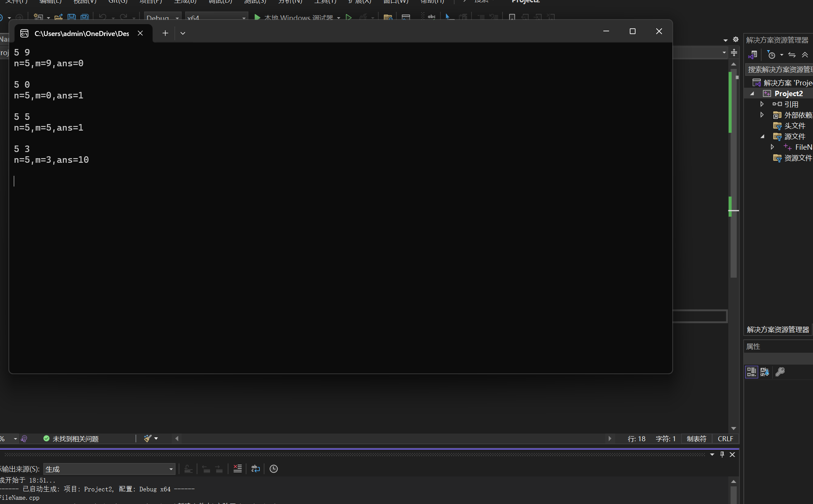Expand the 引用 references node
The image size is (813, 504).
click(762, 104)
